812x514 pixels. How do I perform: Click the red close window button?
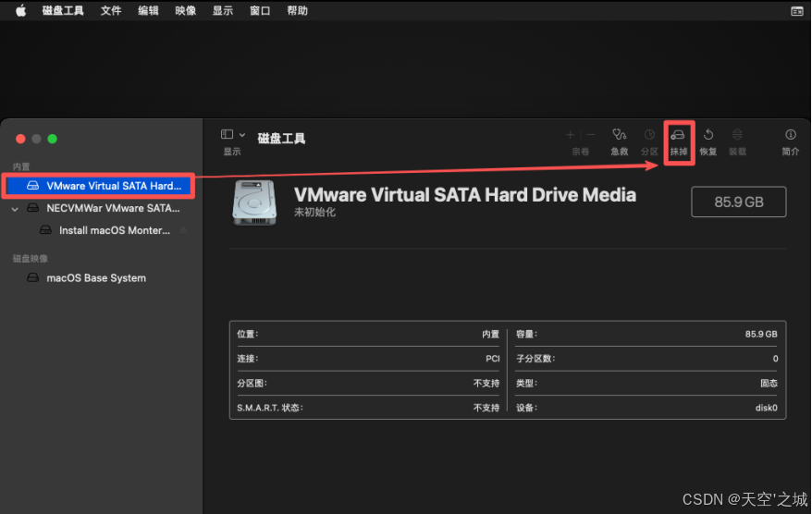click(20, 139)
